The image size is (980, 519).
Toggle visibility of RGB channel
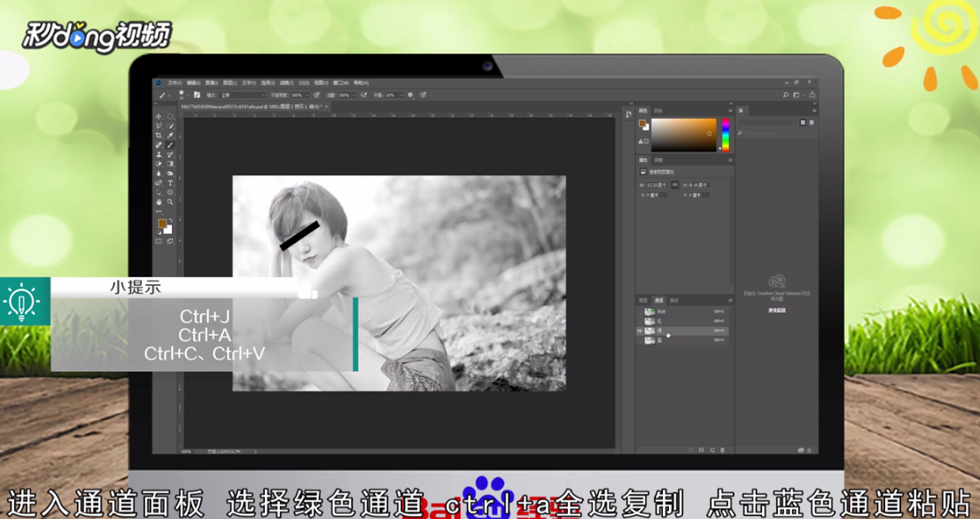pos(640,312)
